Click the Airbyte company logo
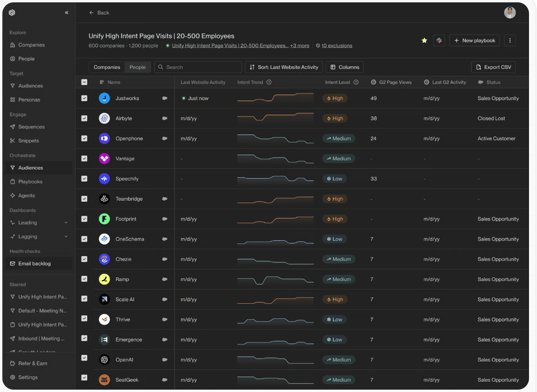The height and width of the screenshot is (392, 537). pyautogui.click(x=104, y=118)
